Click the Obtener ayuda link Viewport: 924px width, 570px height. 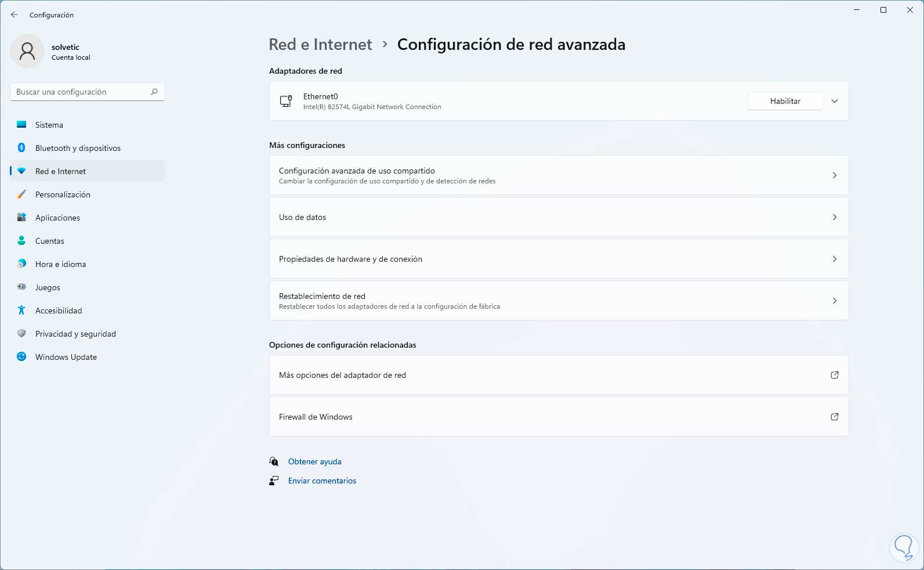(314, 461)
